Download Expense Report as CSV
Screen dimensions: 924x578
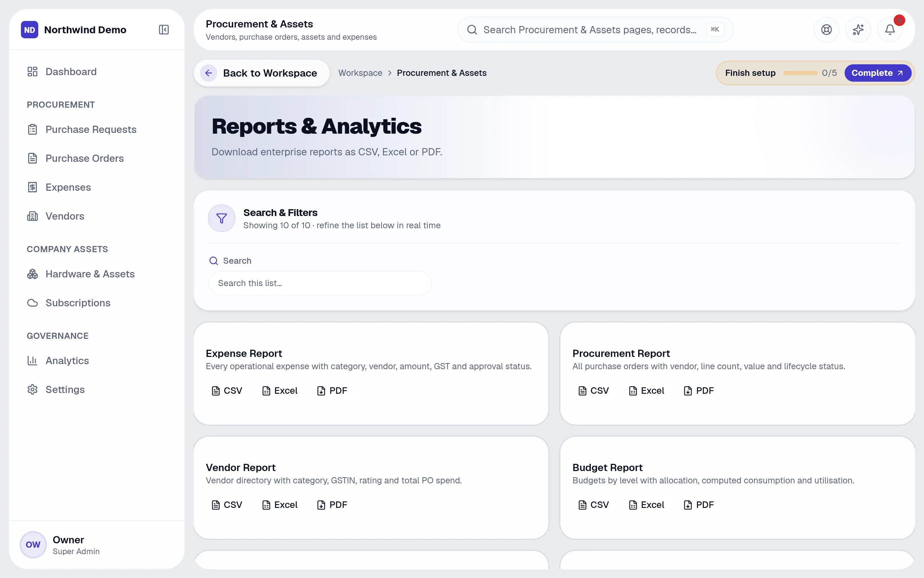[x=227, y=391]
